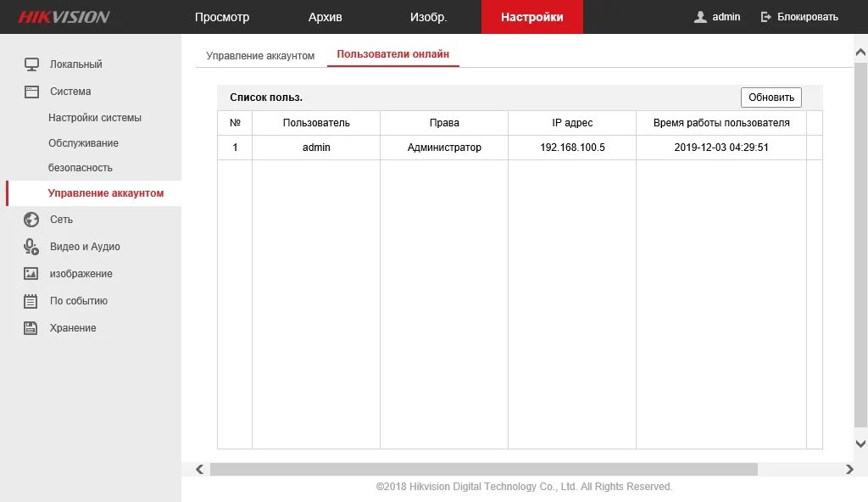Screen dimensions: 868x502
Task: Click the Права column header
Action: click(444, 123)
